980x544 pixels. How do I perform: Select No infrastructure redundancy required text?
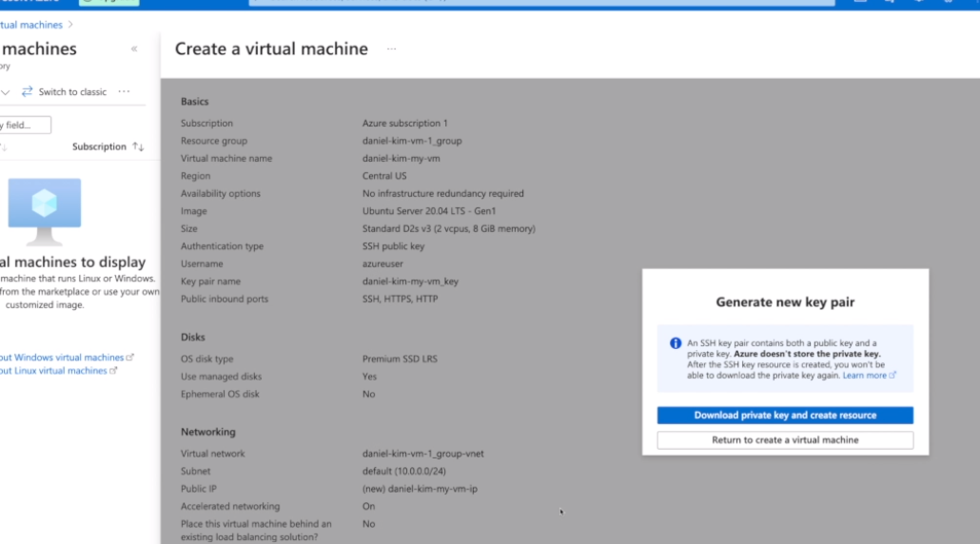tap(443, 194)
